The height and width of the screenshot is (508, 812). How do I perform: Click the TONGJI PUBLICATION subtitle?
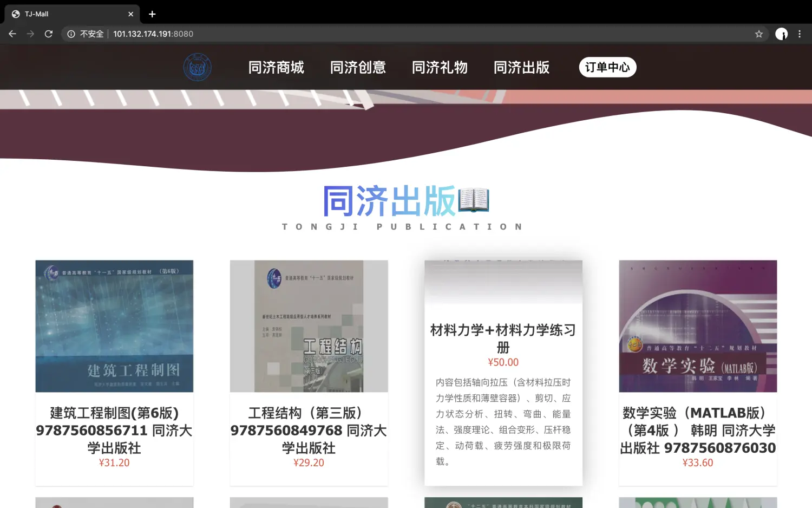[x=402, y=227]
